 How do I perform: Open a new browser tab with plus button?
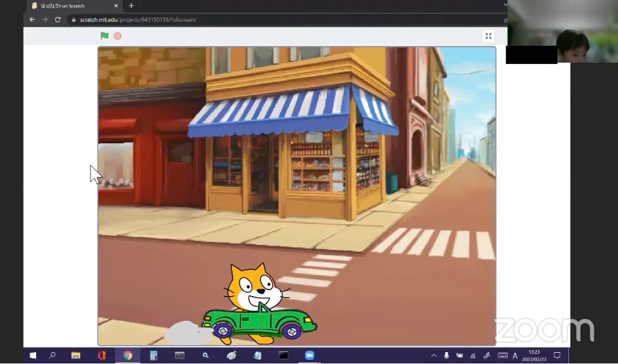click(131, 5)
